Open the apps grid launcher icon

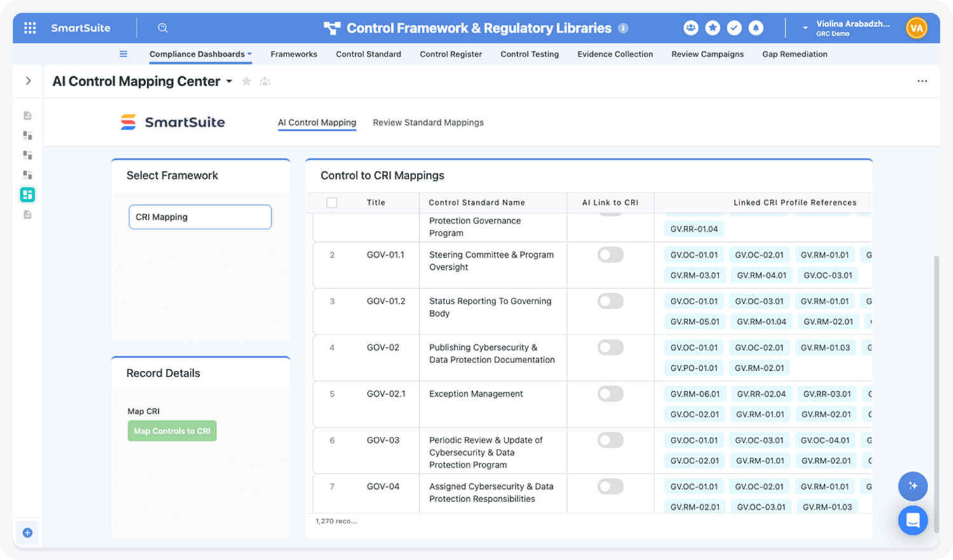pyautogui.click(x=30, y=28)
